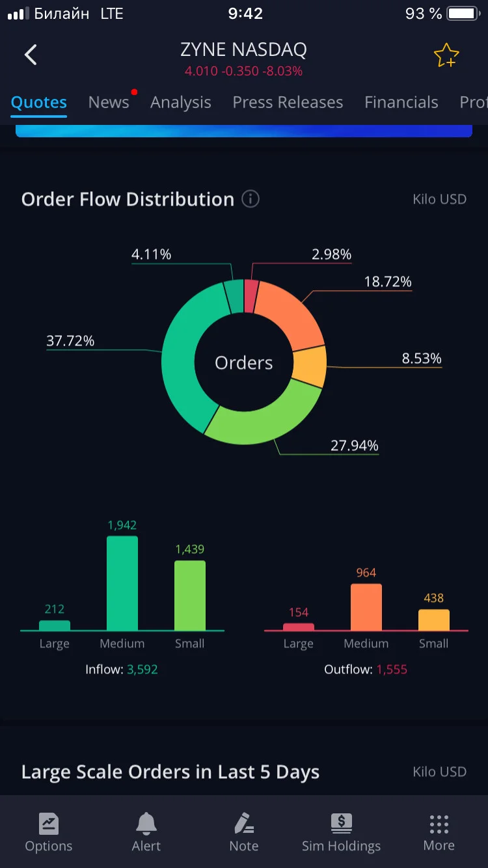Open Options from bottom bar

[x=49, y=832]
